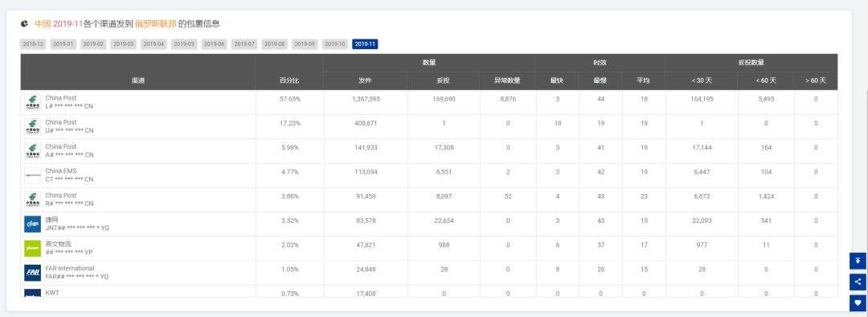This screenshot has width=868, height=317.
Task: Click the 渠道 column header
Action: pyautogui.click(x=138, y=81)
